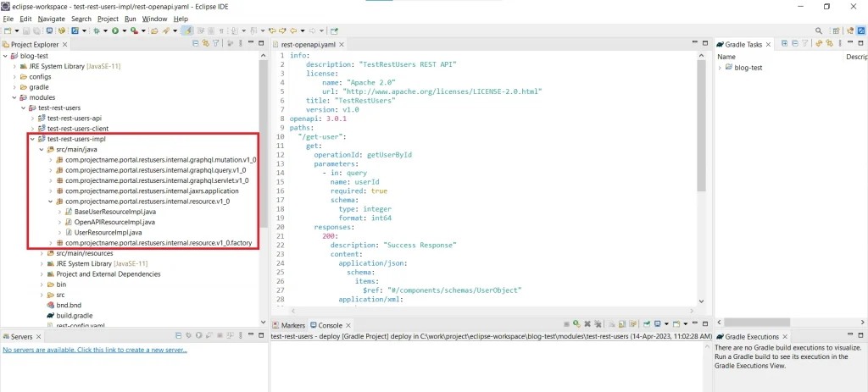This screenshot has height=392, width=868.
Task: Close the rest-openapi.yaml editor tab
Action: (x=342, y=44)
